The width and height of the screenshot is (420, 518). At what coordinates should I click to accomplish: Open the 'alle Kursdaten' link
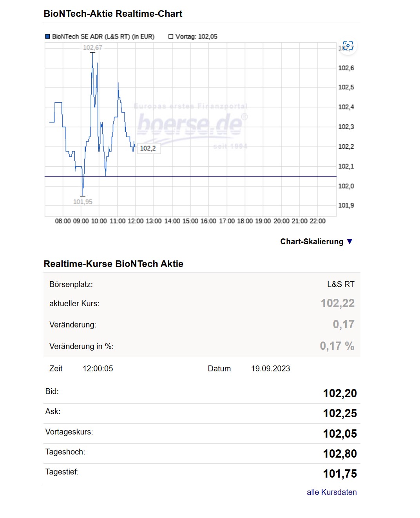tap(331, 492)
